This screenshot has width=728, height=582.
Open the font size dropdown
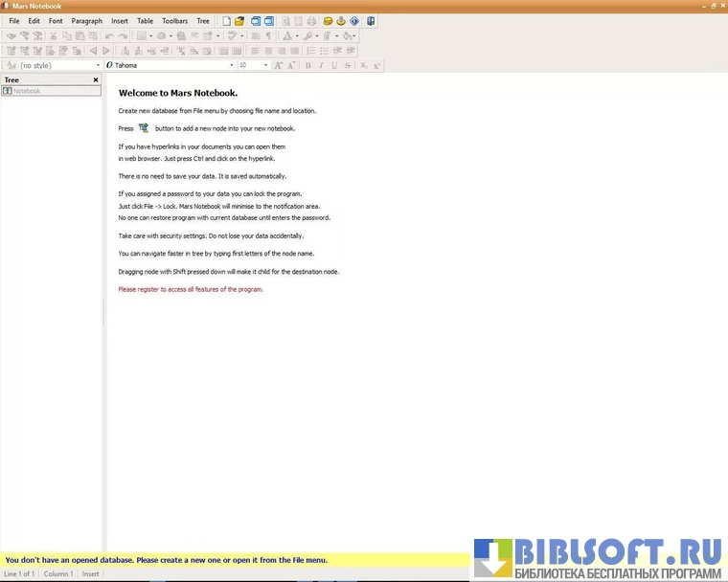tap(267, 65)
